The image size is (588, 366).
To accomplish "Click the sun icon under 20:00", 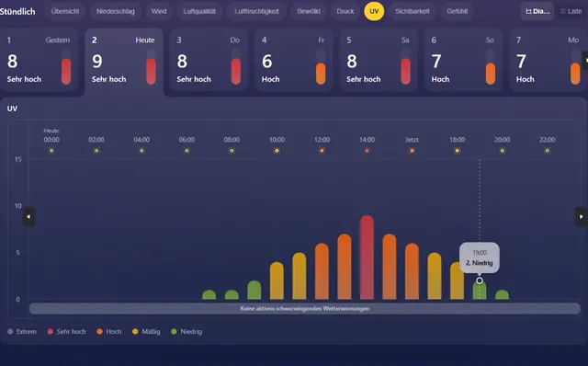I will 503,151.
